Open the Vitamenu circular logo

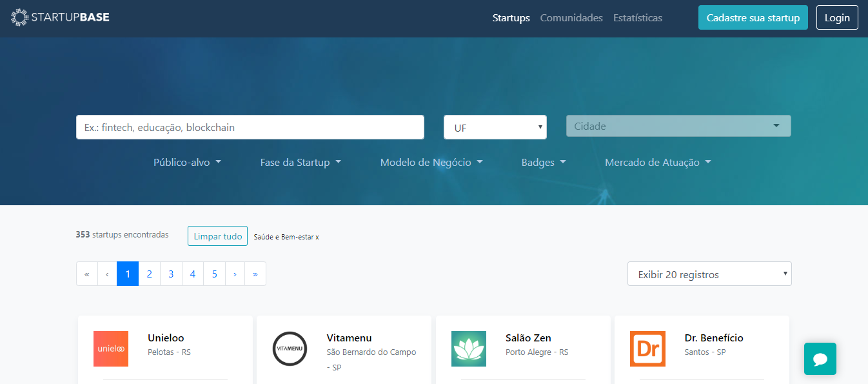coord(290,349)
